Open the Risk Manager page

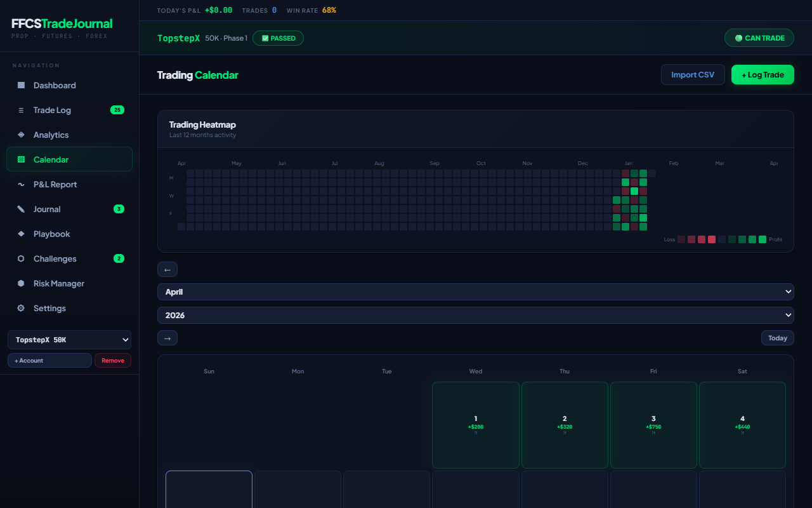coord(69,283)
